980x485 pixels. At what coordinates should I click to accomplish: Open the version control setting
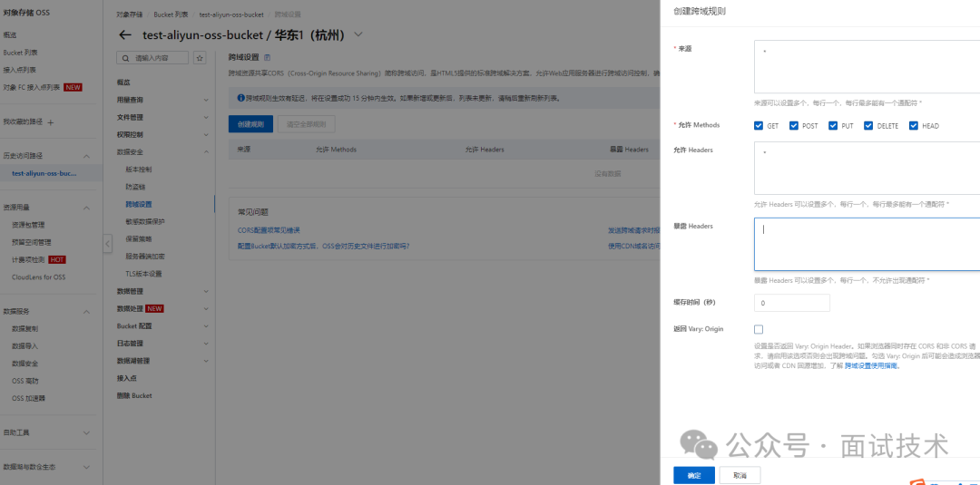point(139,170)
